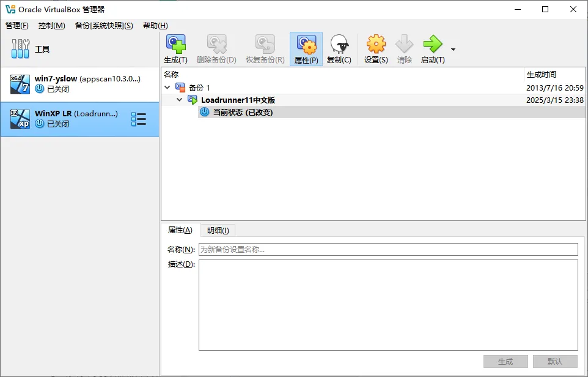Collapse the Loadrunner11中文版 snapshot node
The width and height of the screenshot is (588, 377).
coord(179,100)
